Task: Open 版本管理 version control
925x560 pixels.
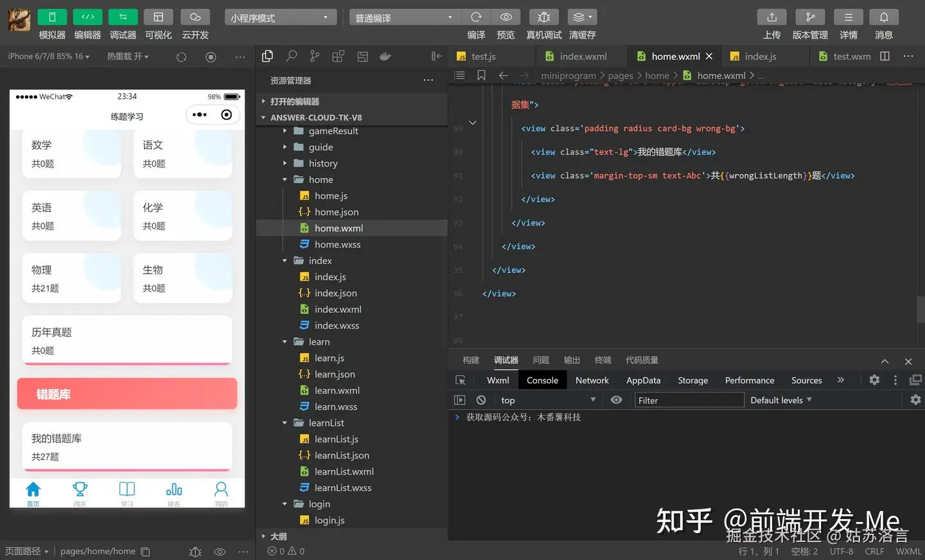Action: coord(810,17)
